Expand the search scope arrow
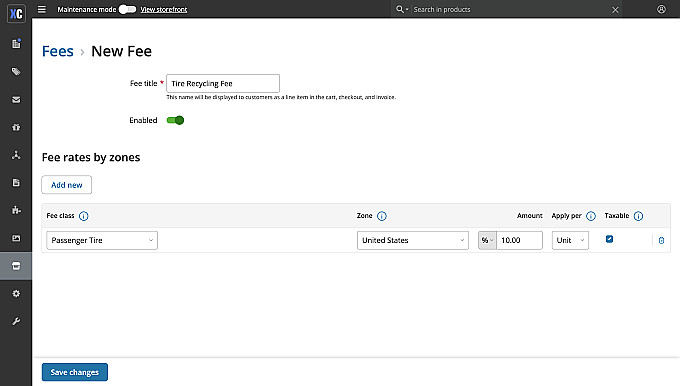This screenshot has width=680, height=386. coord(407,10)
